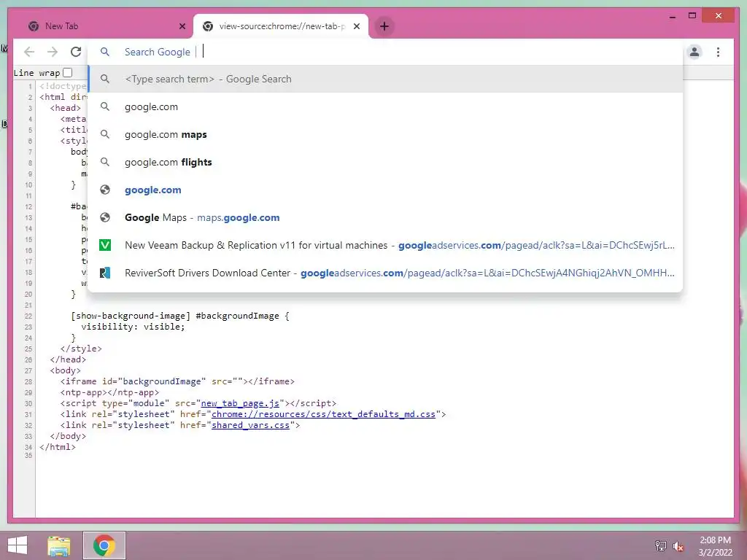Image resolution: width=747 pixels, height=560 pixels.
Task: Open the network icon in system tray
Action: (x=660, y=545)
